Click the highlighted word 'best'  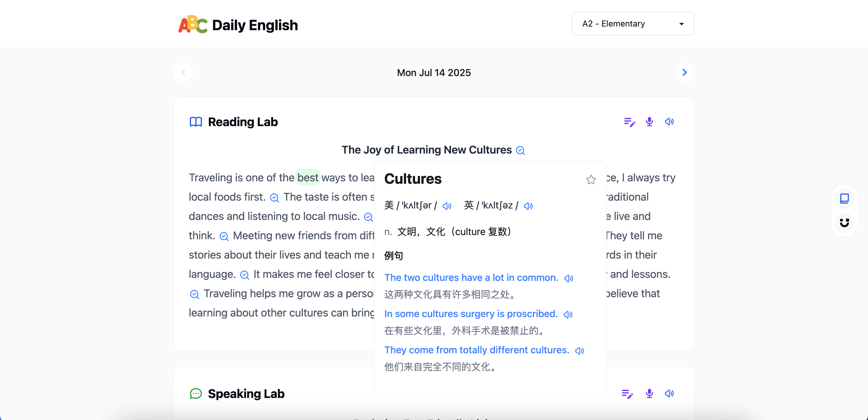(308, 177)
